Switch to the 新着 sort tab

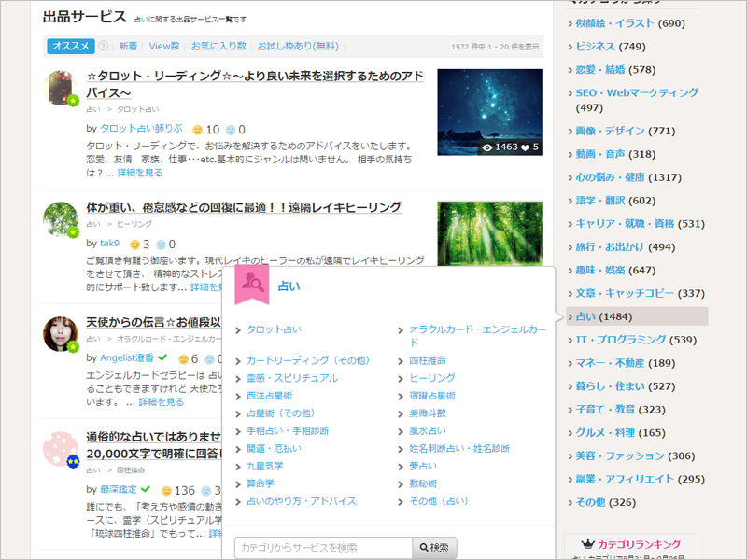(x=128, y=46)
